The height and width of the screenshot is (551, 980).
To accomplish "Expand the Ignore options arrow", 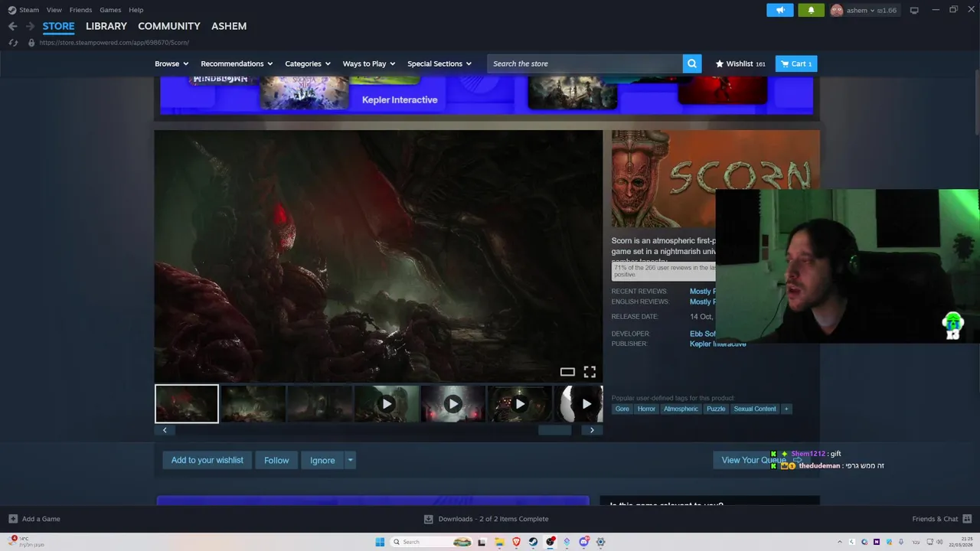I will [x=350, y=460].
